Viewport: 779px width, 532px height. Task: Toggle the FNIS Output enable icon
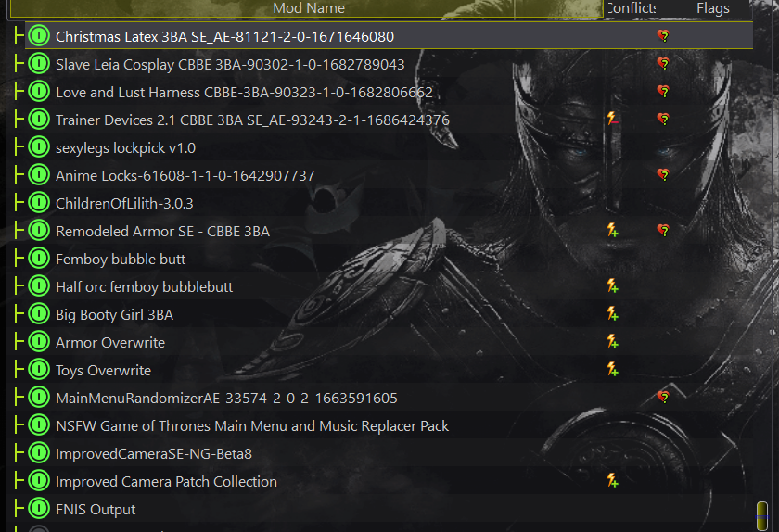39,509
